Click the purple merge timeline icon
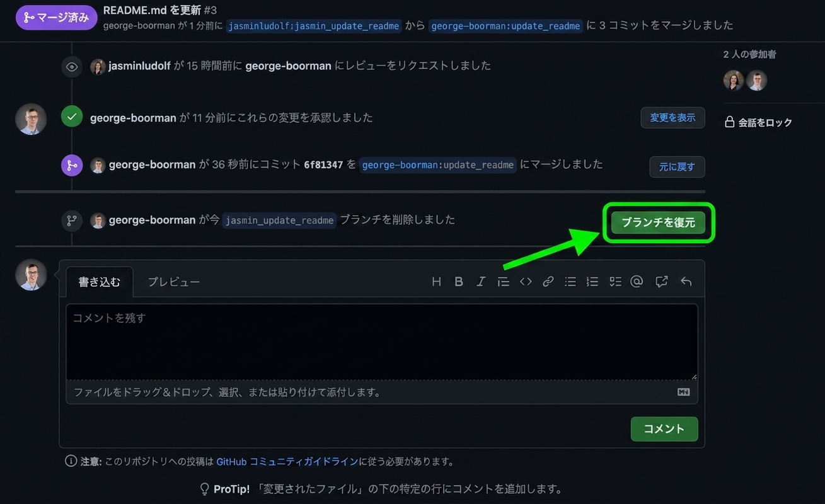This screenshot has width=825, height=504. (72, 166)
